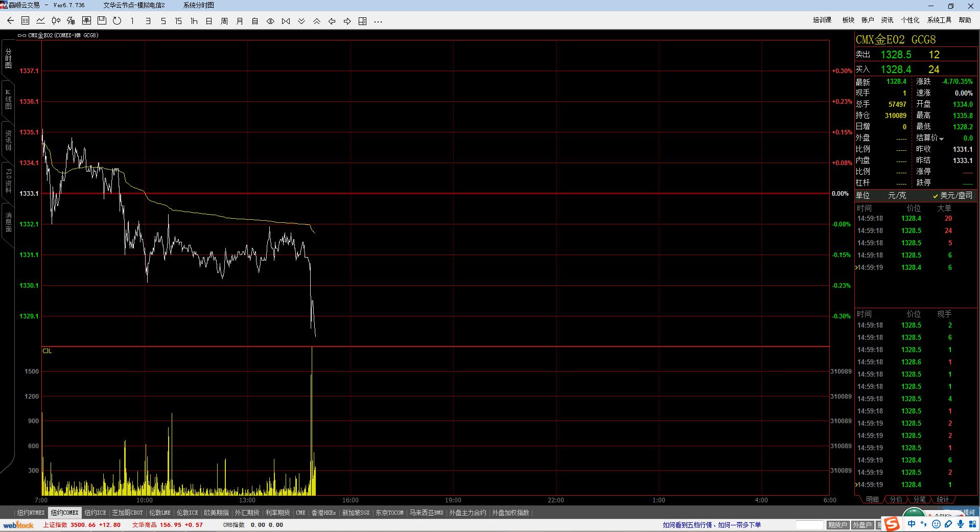The width and height of the screenshot is (980, 532).
Task: Switch to the K线图 side tab
Action: [x=8, y=100]
